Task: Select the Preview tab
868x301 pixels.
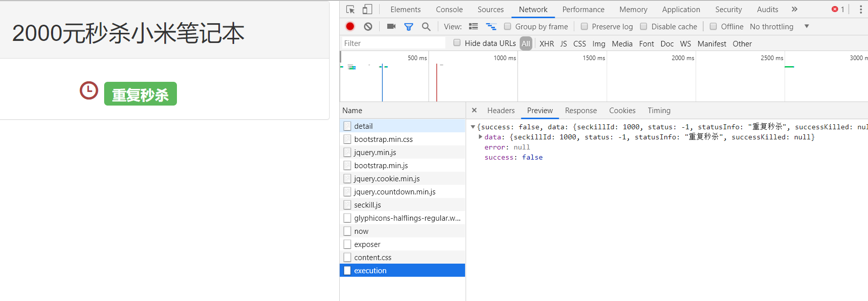Action: (x=540, y=111)
